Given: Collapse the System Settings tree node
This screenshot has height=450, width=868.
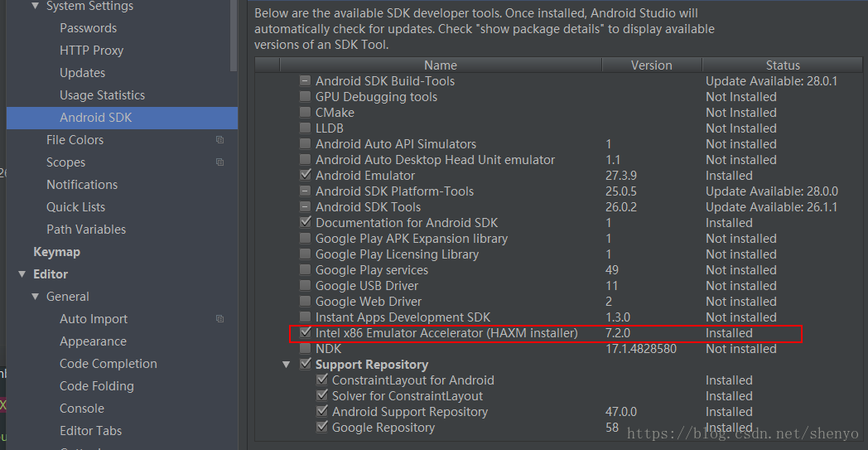Looking at the screenshot, I should pyautogui.click(x=36, y=6).
